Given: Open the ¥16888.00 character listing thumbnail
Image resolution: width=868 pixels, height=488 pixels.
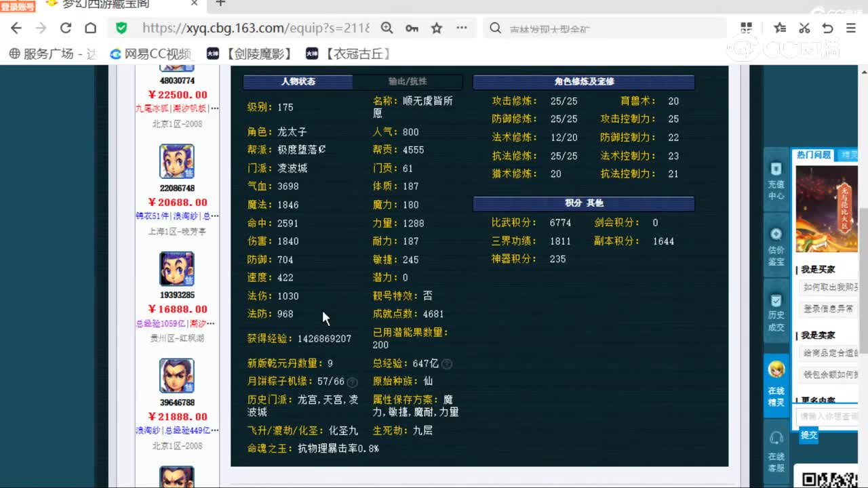Looking at the screenshot, I should 176,268.
